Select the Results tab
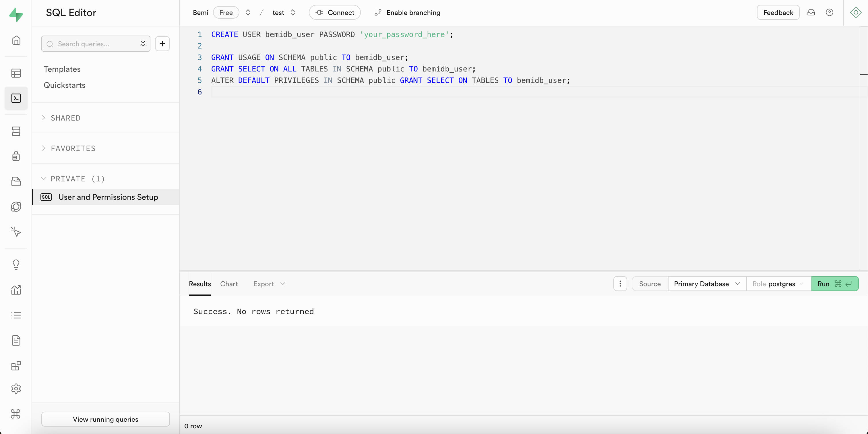This screenshot has width=868, height=434. point(199,284)
